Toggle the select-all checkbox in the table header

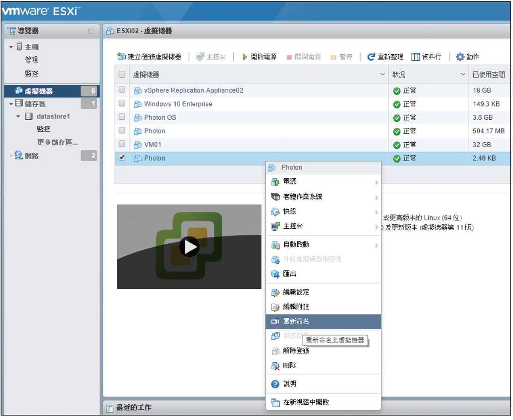point(122,74)
